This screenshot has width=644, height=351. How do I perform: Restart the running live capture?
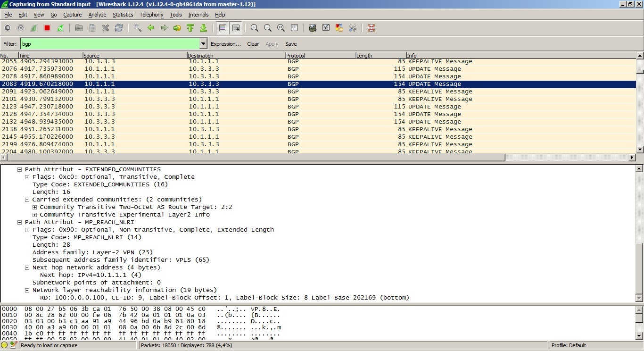pos(60,28)
